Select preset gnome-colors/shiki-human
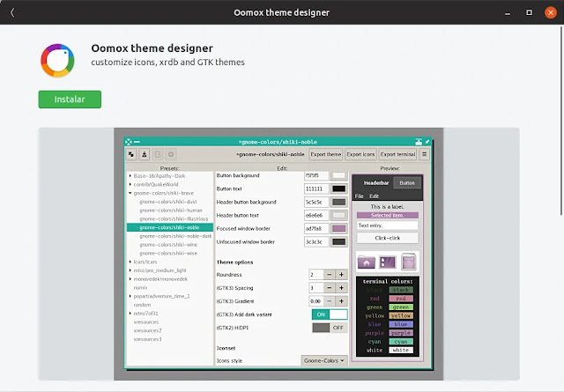564x392 pixels. [x=171, y=211]
